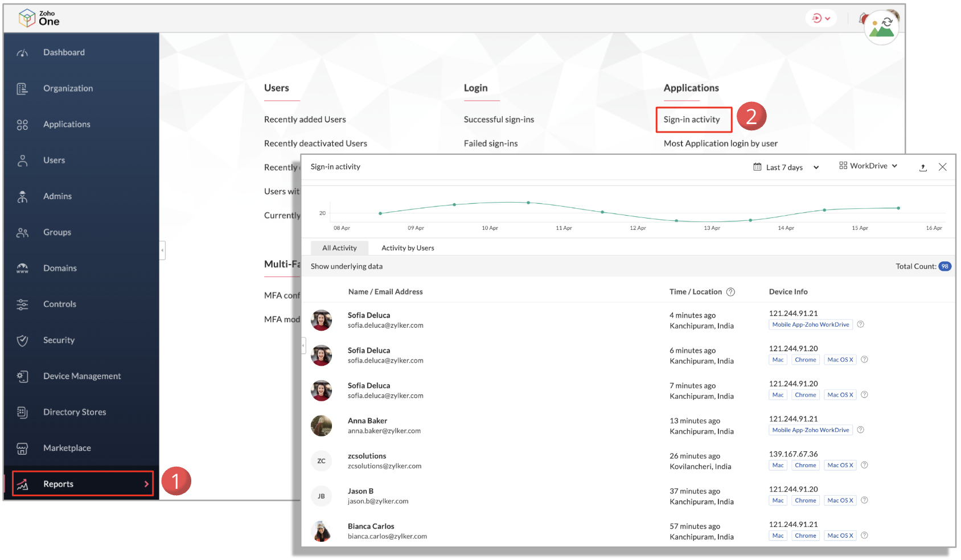Open the Sign-in activity report link
Screen dimensions: 961x560
pos(692,120)
